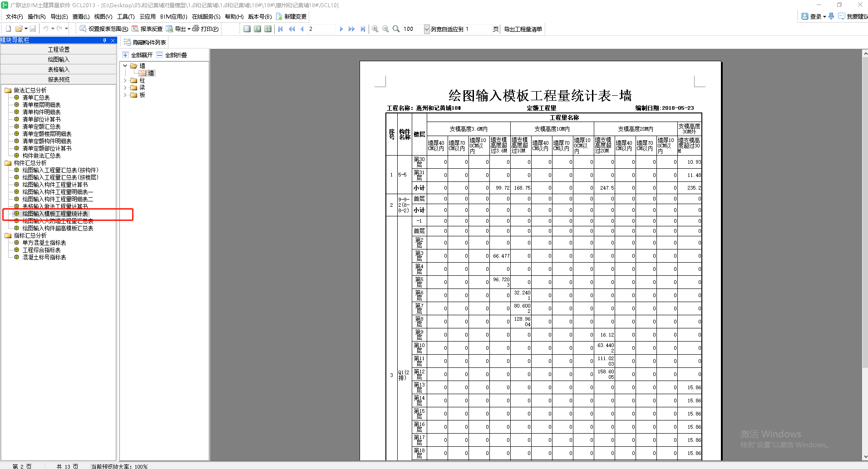The height and width of the screenshot is (469, 868).
Task: Select 清单汇总表 report
Action: (x=36, y=98)
